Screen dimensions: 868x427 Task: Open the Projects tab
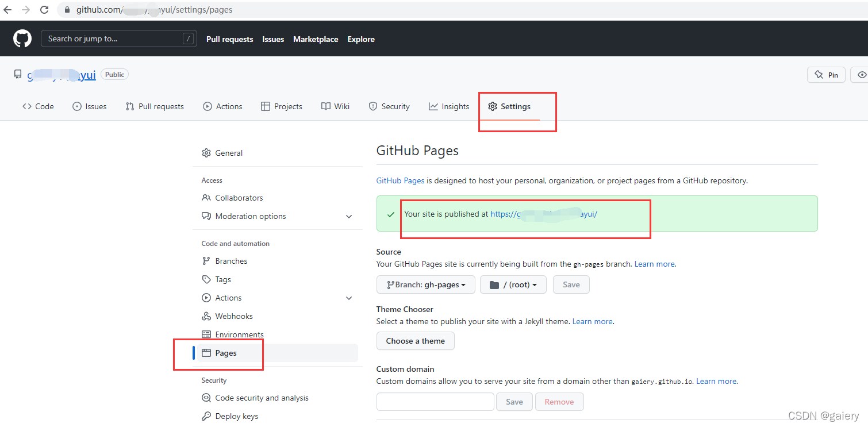pos(282,106)
